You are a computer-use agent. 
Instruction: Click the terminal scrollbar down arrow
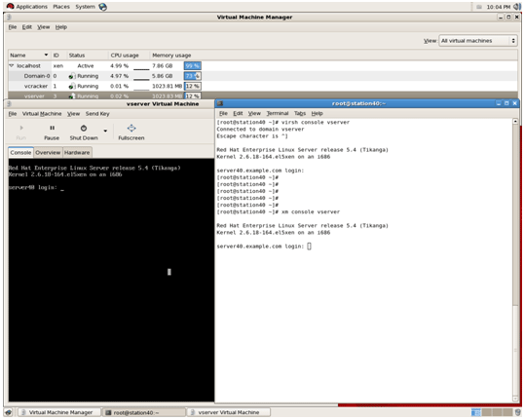pyautogui.click(x=515, y=399)
